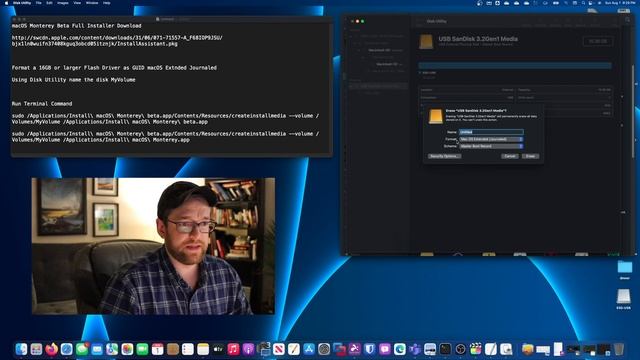Open the Help menu
640x360 pixels.
coord(107,3)
